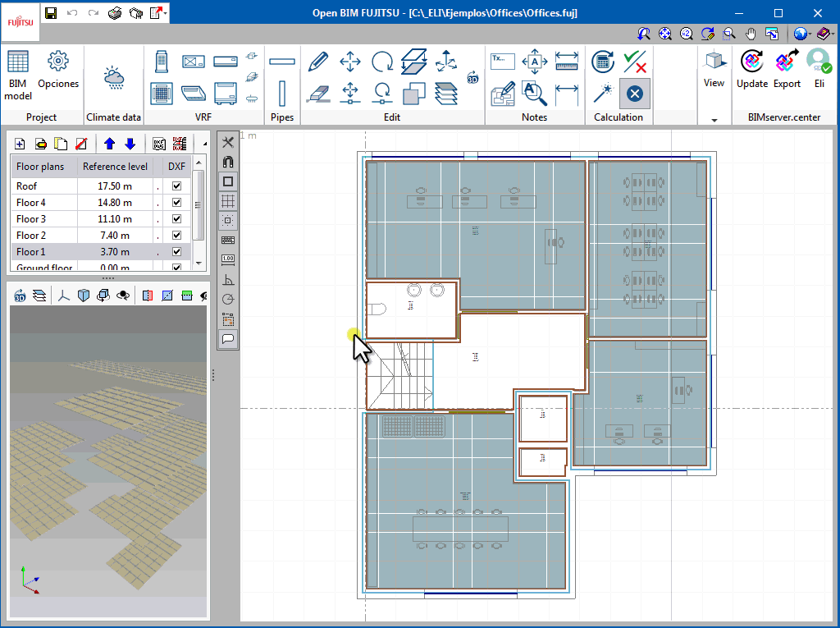
Task: Select the Eraser tool in Edit group
Action: pyautogui.click(x=318, y=93)
